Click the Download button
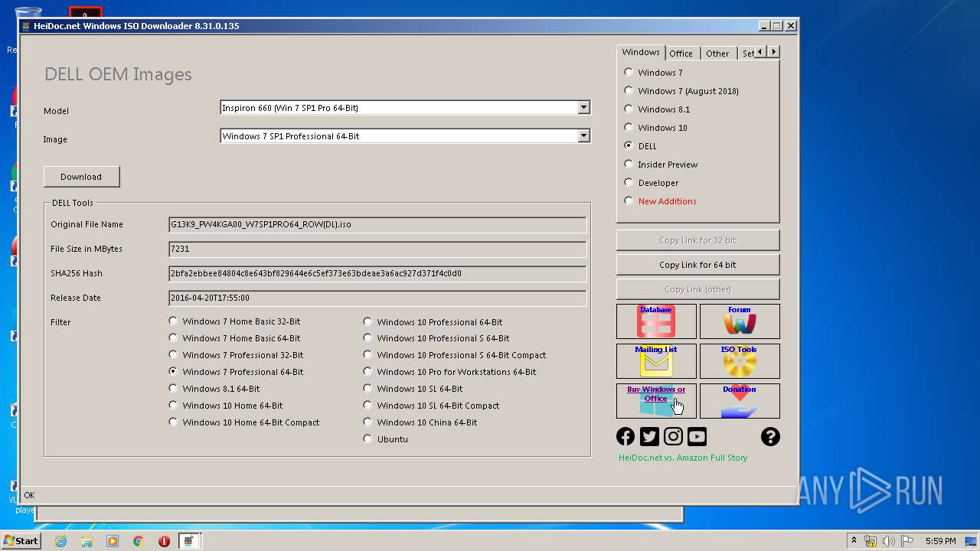 (81, 177)
